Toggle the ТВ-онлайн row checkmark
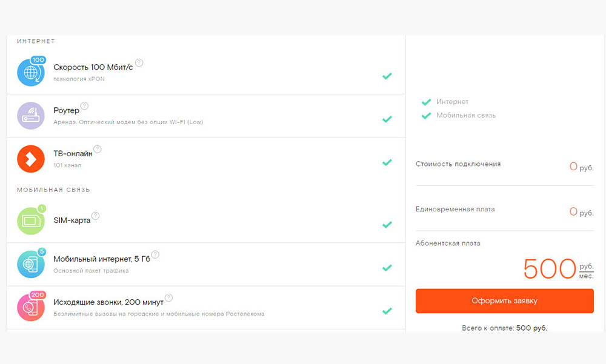This screenshot has width=606, height=364. click(387, 162)
